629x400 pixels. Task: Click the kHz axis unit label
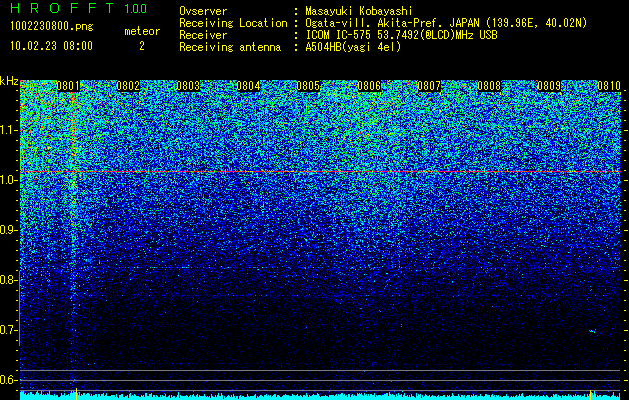click(x=9, y=81)
